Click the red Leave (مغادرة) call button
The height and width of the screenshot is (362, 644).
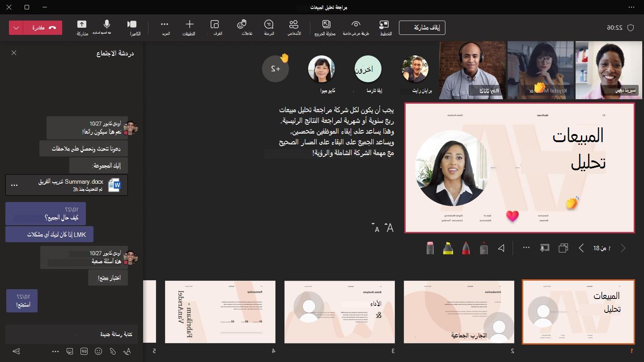point(42,28)
